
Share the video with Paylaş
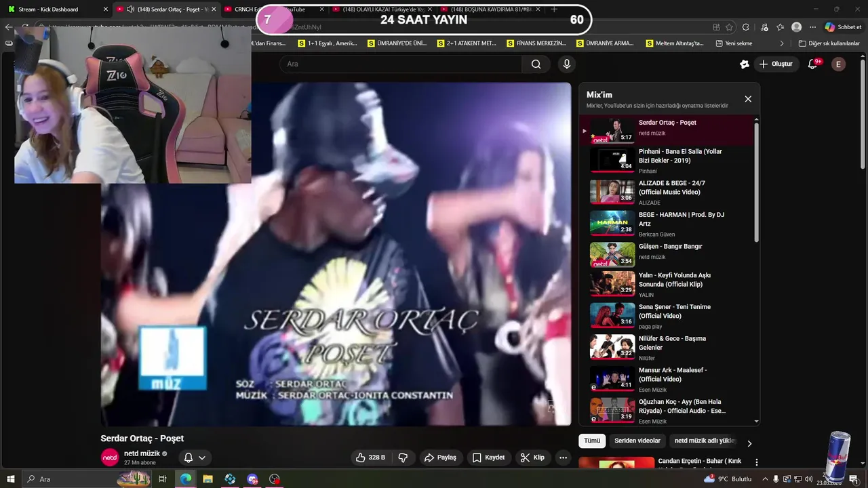point(441,457)
